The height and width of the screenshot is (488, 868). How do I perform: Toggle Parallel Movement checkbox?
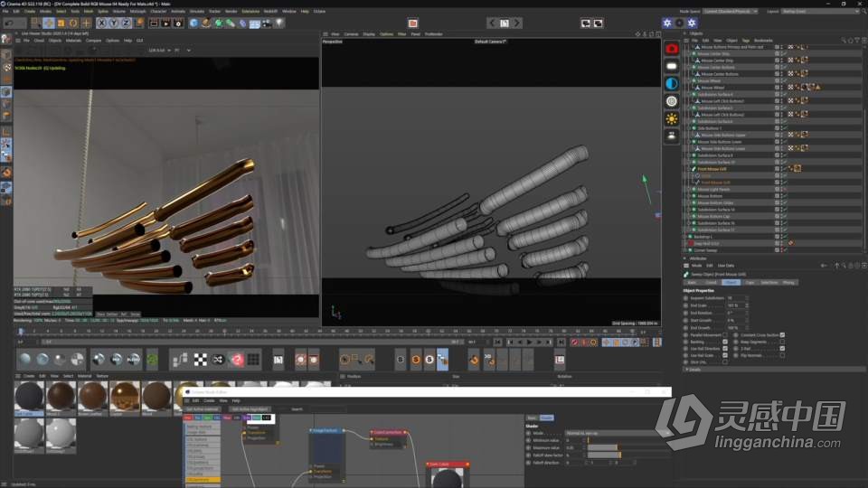tap(724, 335)
